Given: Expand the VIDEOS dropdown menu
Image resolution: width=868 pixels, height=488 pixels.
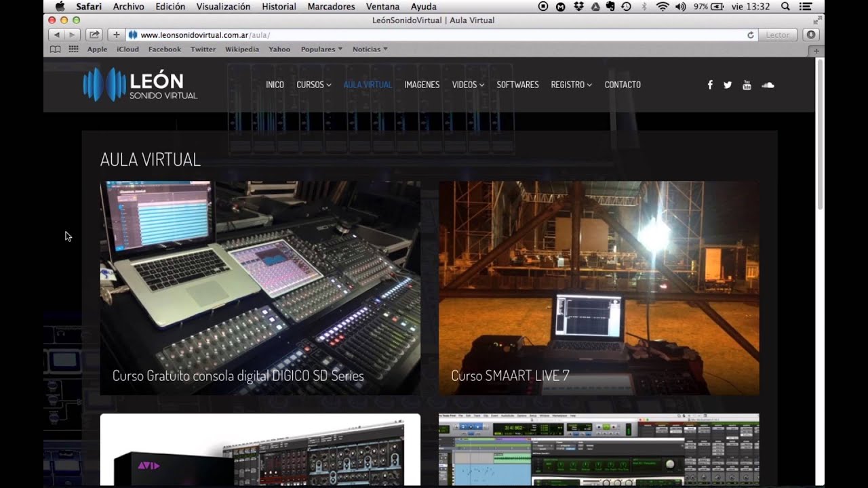Looking at the screenshot, I should coord(468,85).
